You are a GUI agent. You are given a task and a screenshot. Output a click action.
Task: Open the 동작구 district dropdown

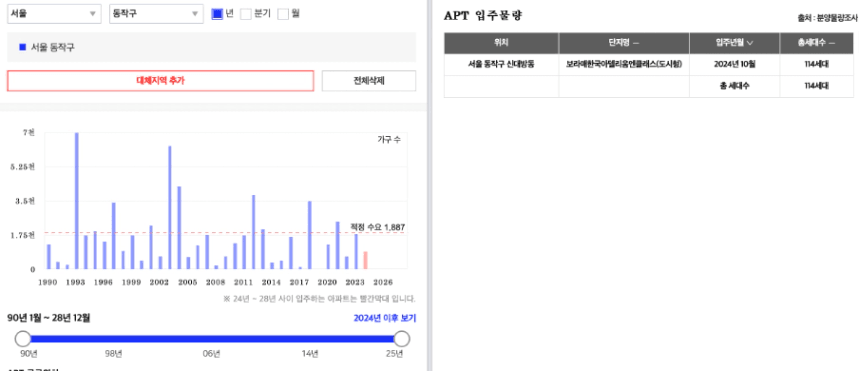click(x=156, y=14)
